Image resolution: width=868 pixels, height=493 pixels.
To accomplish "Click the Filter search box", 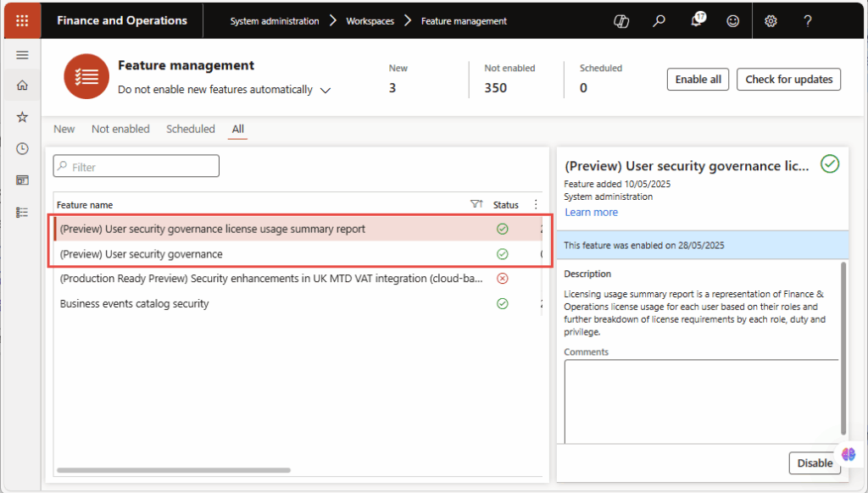I will pyautogui.click(x=136, y=167).
